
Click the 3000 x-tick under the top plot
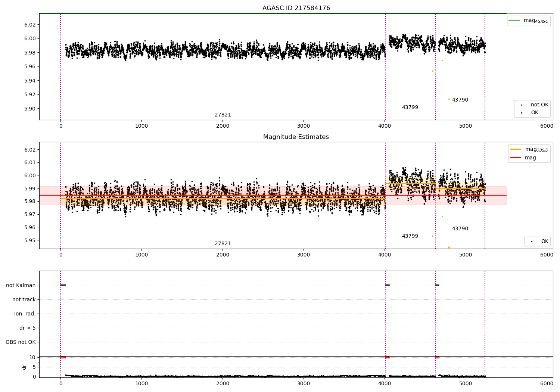coord(304,126)
